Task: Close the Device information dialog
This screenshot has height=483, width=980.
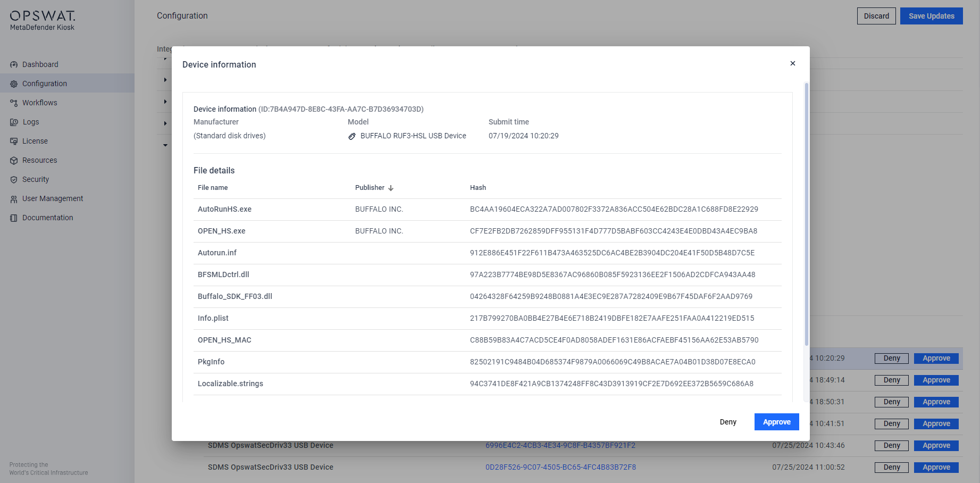Action: [x=793, y=63]
